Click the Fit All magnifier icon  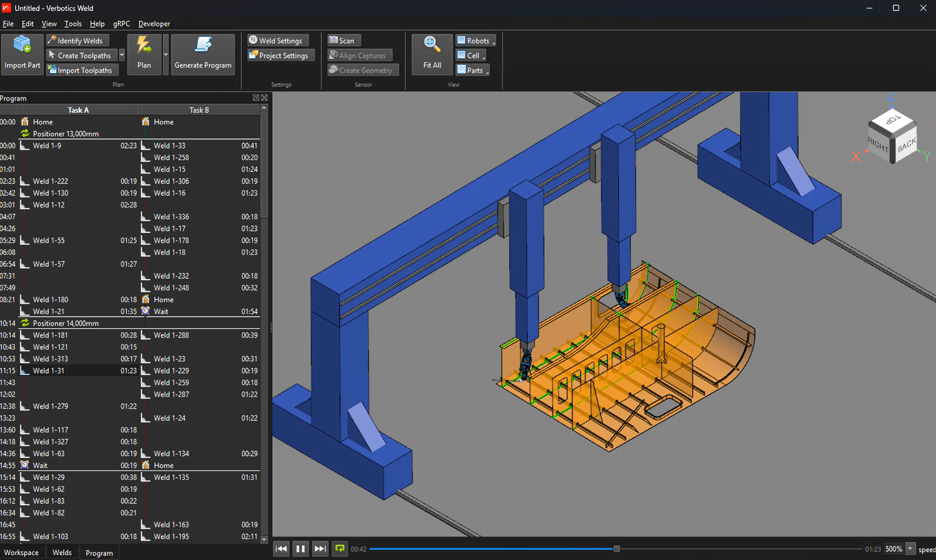coord(432,45)
